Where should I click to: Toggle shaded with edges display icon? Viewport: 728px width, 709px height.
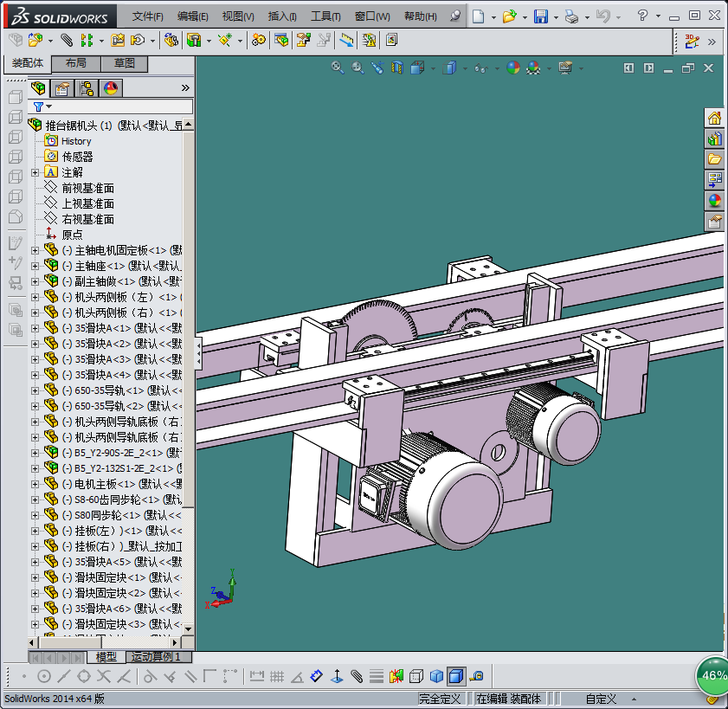click(x=455, y=676)
